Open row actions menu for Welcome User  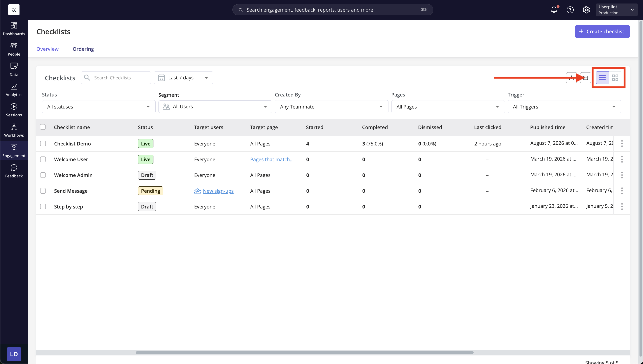coord(622,159)
